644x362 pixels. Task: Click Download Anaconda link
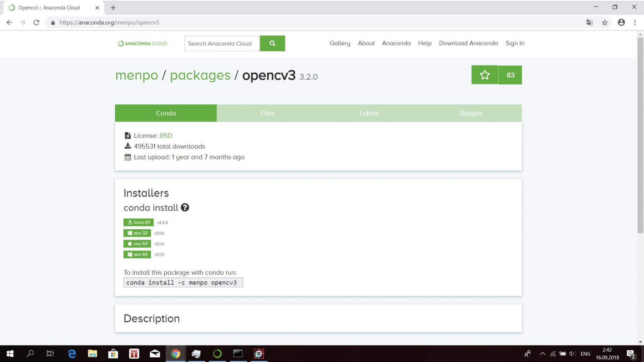468,43
